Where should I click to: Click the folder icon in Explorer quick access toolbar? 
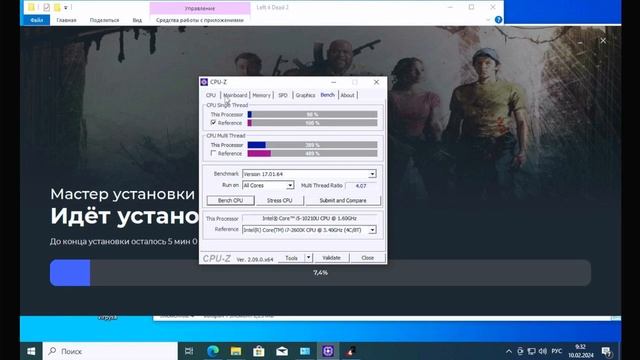coord(31,7)
